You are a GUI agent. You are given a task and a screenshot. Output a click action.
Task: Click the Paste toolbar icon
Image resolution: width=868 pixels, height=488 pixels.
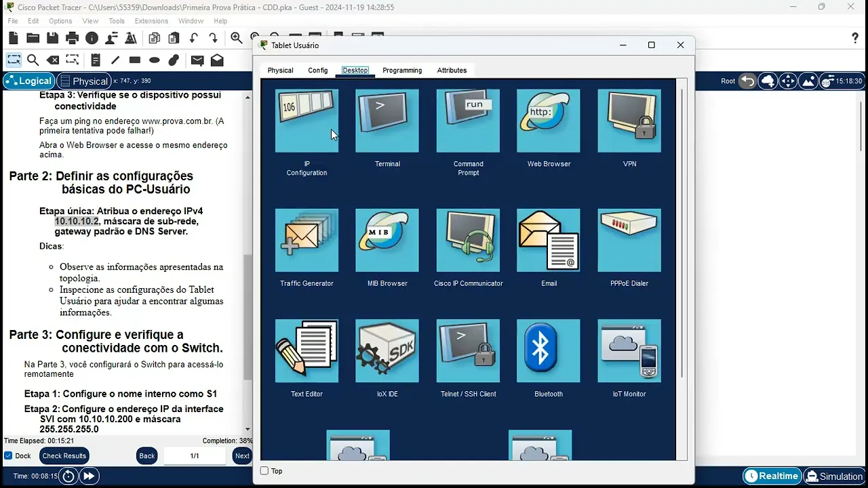tap(174, 38)
